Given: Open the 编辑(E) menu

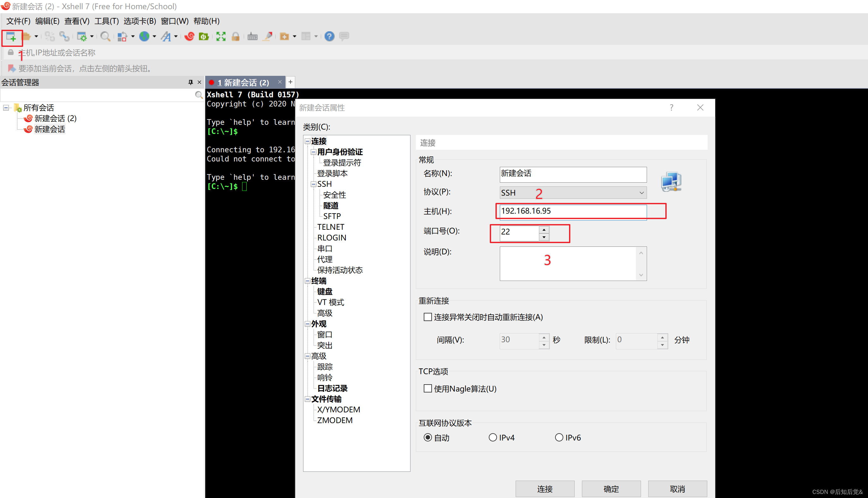Looking at the screenshot, I should [47, 21].
